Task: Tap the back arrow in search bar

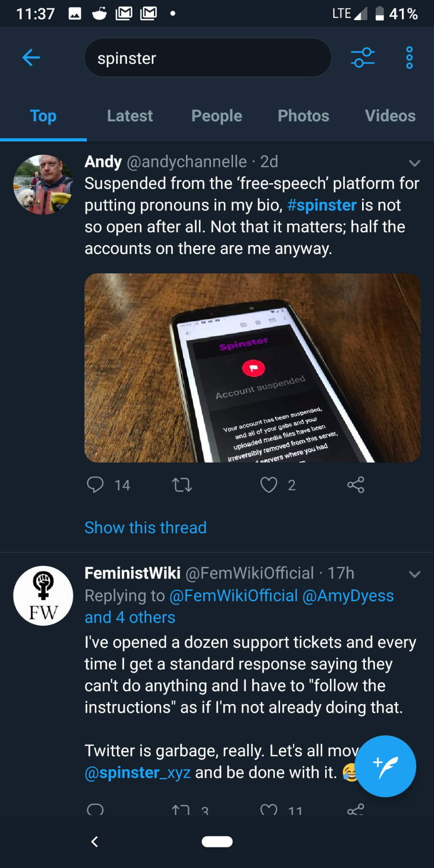Action: (31, 58)
